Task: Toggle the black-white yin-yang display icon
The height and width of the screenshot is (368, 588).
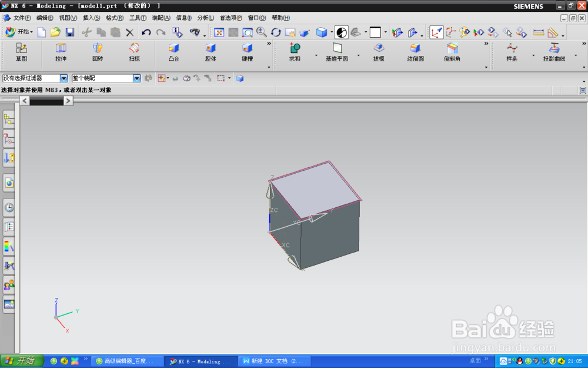Action: click(x=341, y=32)
